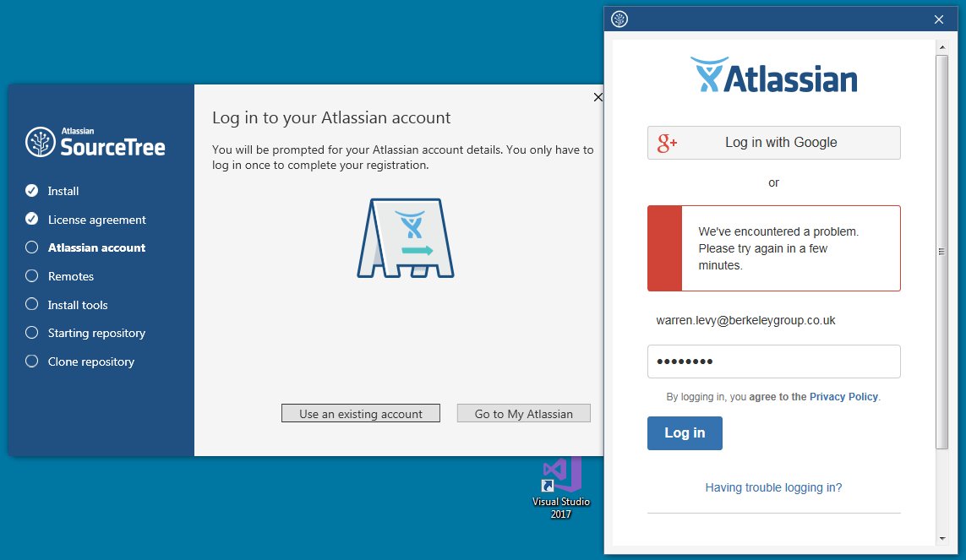Select the Atlassian account step circle
The image size is (966, 560).
tap(31, 247)
